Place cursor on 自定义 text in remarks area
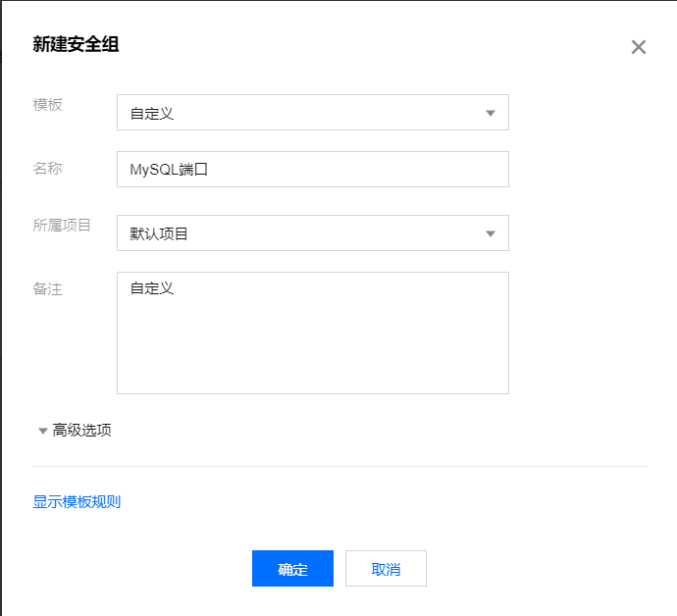 [152, 288]
